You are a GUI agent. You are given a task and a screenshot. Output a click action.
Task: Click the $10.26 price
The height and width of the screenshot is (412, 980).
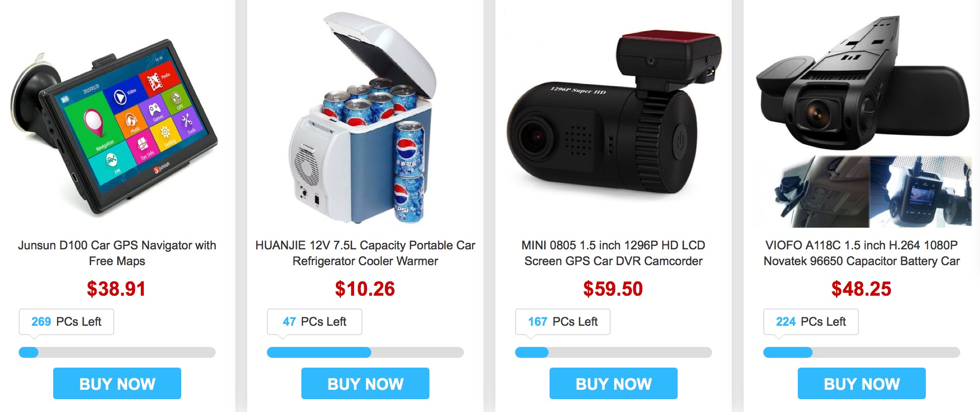pos(365,289)
